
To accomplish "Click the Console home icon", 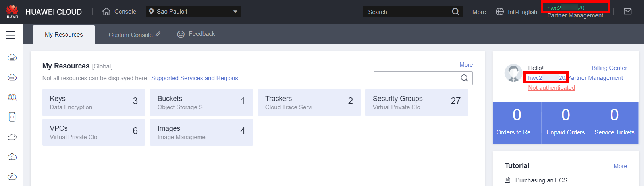I will pyautogui.click(x=106, y=12).
